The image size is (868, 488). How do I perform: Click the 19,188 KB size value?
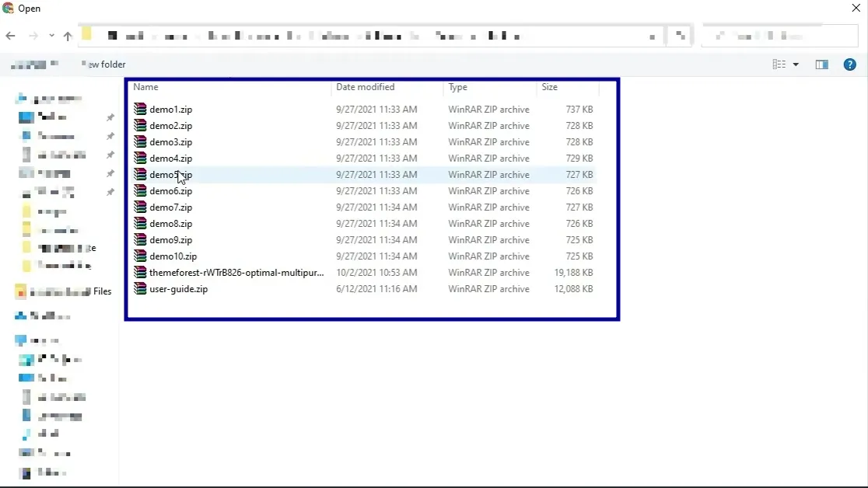coord(573,273)
